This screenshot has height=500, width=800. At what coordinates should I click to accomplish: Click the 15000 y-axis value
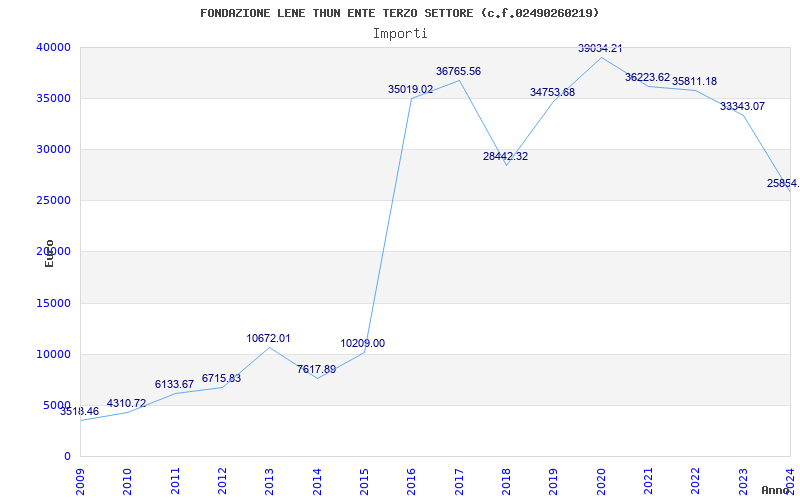pyautogui.click(x=53, y=304)
